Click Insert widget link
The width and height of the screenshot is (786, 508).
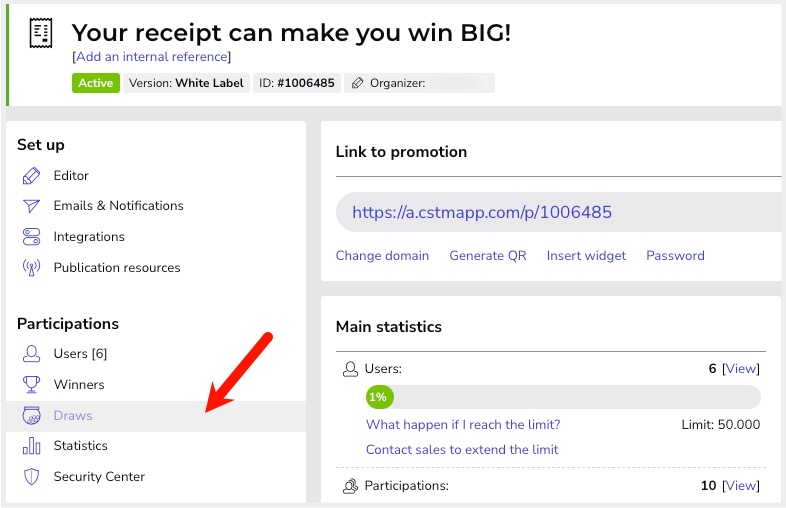[586, 256]
